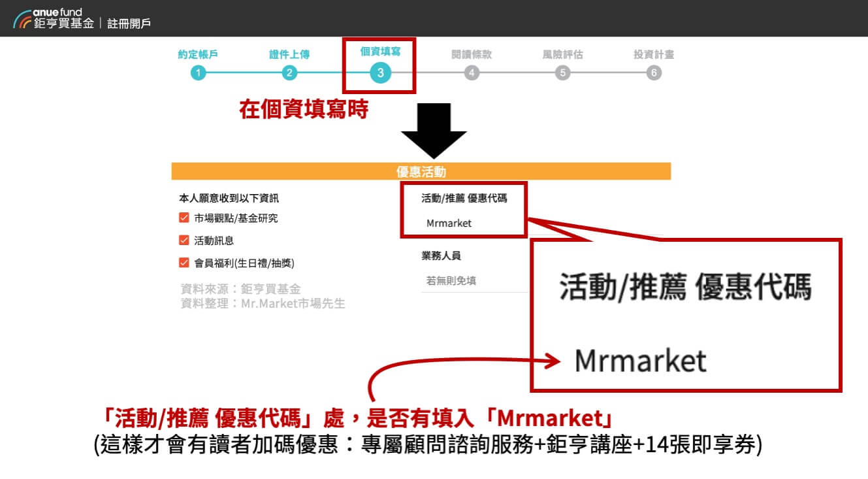Select step 3 circle for 個資填寫
868x479 pixels.
pyautogui.click(x=380, y=73)
